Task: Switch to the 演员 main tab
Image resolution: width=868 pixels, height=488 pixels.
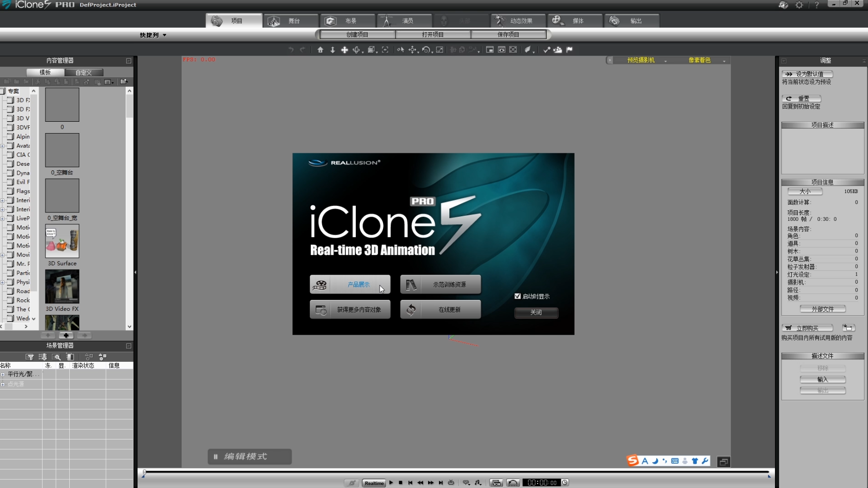Action: [x=404, y=21]
